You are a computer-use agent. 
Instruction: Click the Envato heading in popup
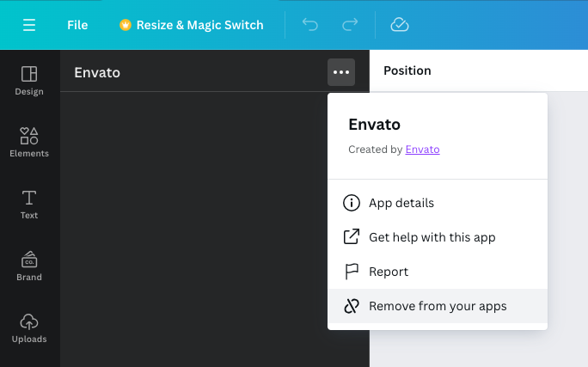pyautogui.click(x=374, y=125)
